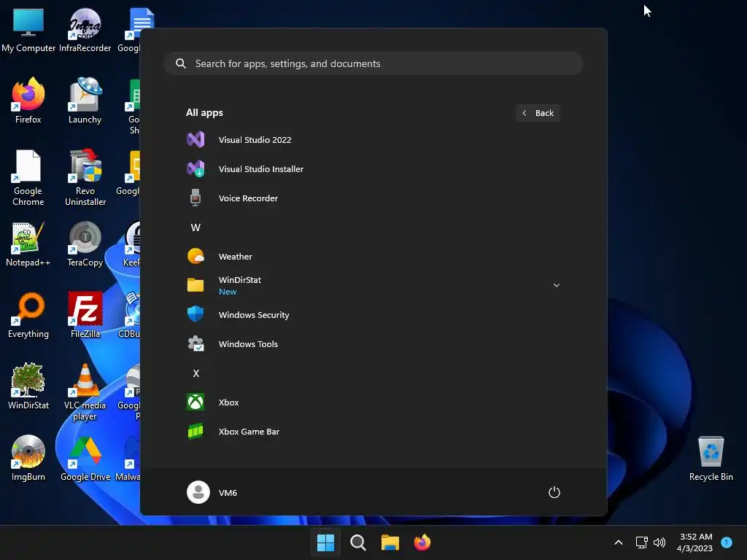Select InfraRecorder desktop shortcut

pos(85,30)
